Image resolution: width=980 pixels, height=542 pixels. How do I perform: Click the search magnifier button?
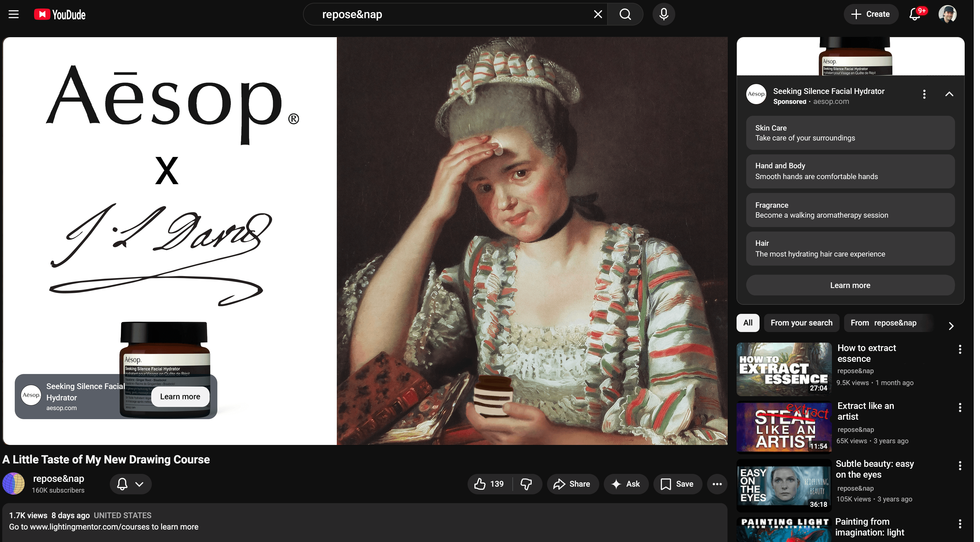tap(625, 14)
